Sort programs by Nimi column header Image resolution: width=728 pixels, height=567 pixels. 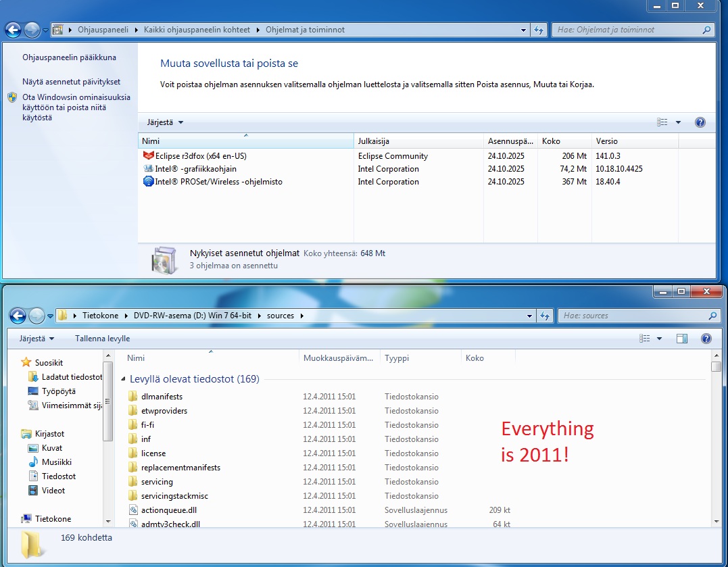(245, 141)
